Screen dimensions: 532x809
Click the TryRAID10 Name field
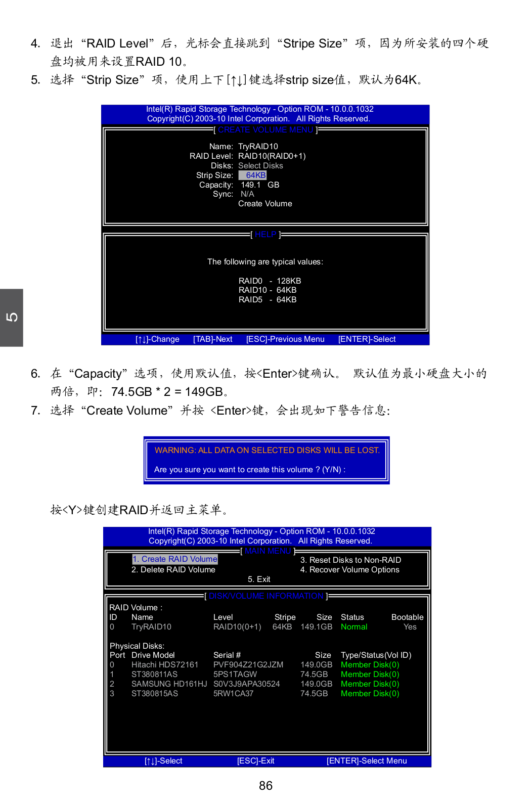click(x=258, y=147)
